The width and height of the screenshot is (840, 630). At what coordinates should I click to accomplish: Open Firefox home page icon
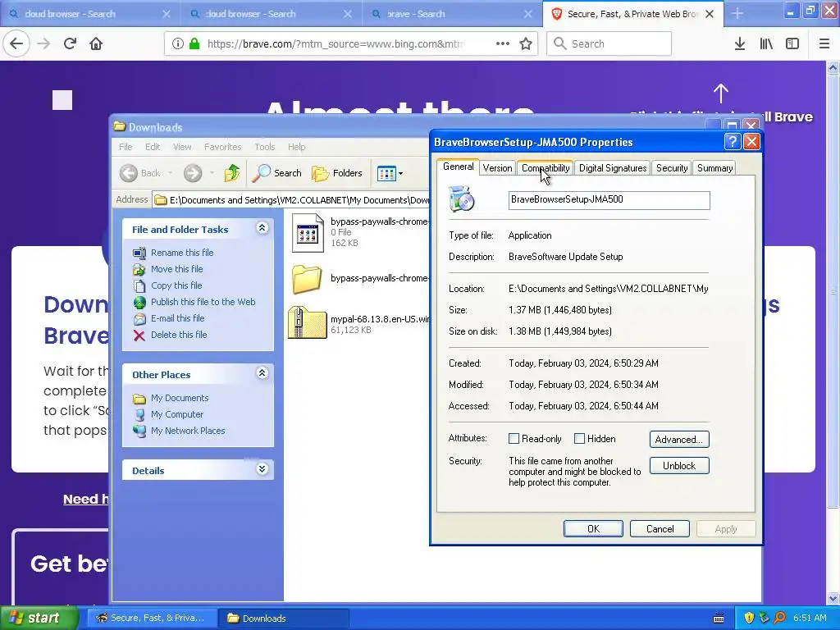96,43
